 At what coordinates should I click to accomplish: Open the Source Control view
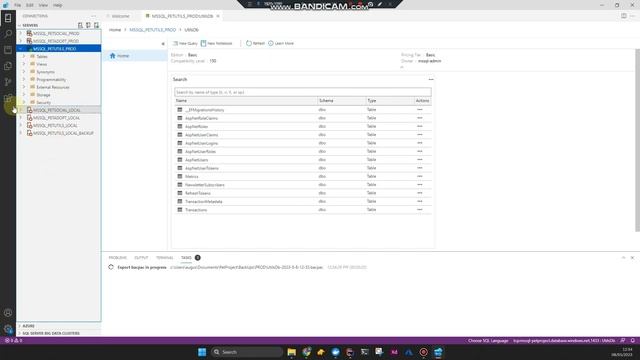pos(8,82)
